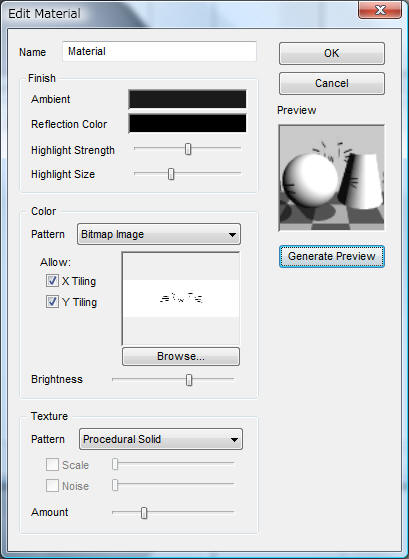Click the sphere and cone preview thumbnail
The height and width of the screenshot is (559, 409).
[x=332, y=177]
